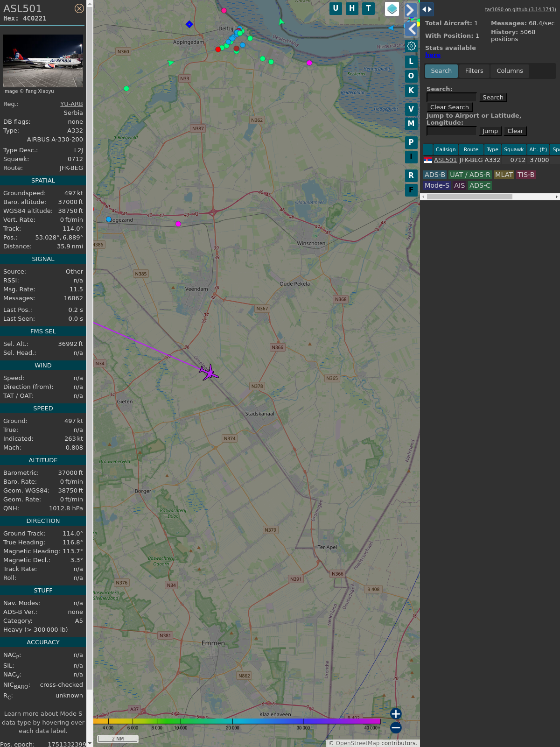Image resolution: width=560 pixels, height=747 pixels.
Task: Click the blue dot marker at Hoogezand
Action: [x=109, y=219]
